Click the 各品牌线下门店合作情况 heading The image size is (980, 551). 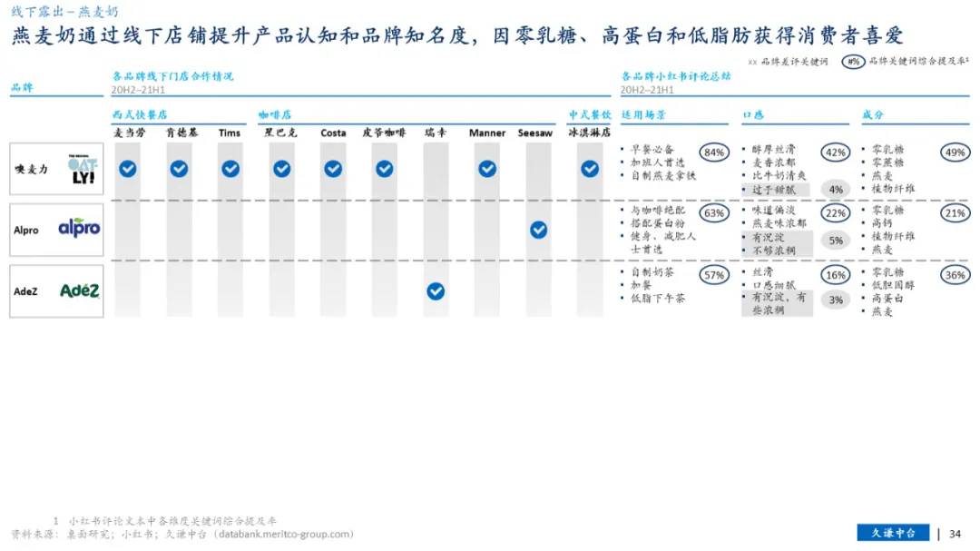tap(172, 76)
